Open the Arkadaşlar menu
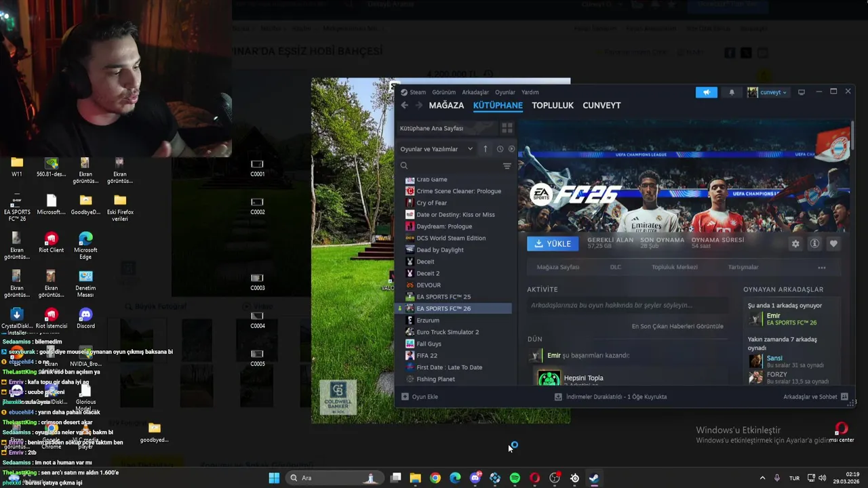868x488 pixels. point(475,92)
